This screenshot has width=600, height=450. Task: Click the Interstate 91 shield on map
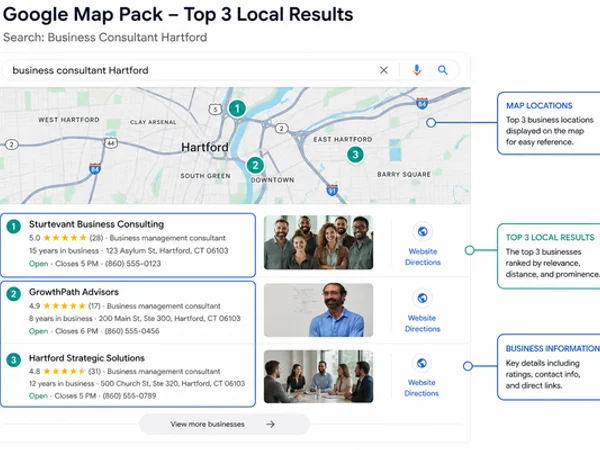pos(332,190)
